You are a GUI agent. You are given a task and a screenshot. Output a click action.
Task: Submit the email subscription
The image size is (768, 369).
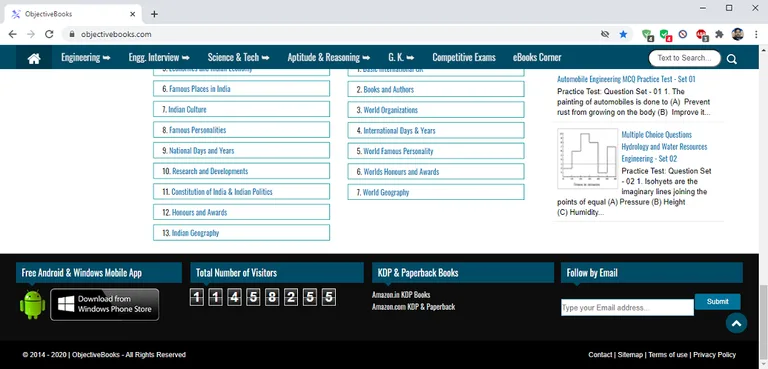coord(718,302)
